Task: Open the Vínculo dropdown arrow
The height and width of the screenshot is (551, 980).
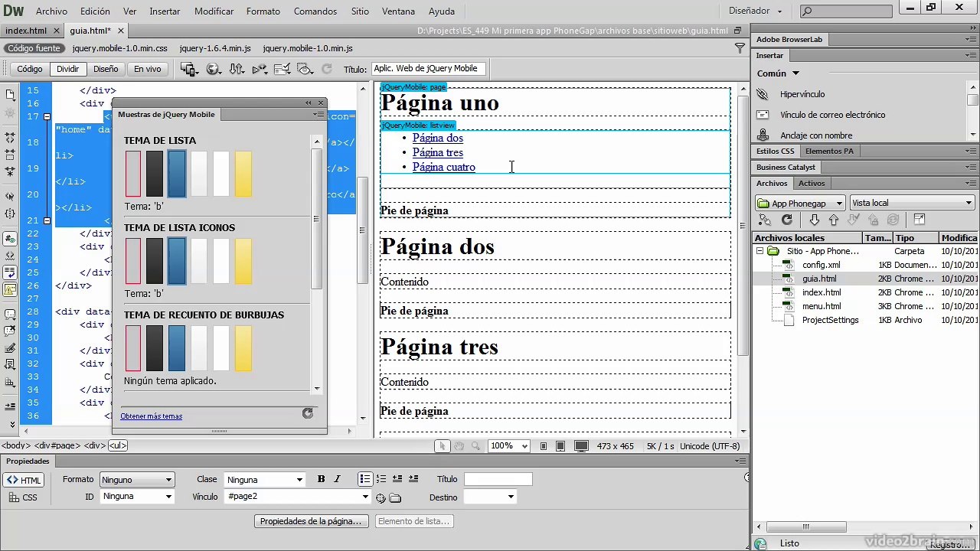Action: (365, 497)
